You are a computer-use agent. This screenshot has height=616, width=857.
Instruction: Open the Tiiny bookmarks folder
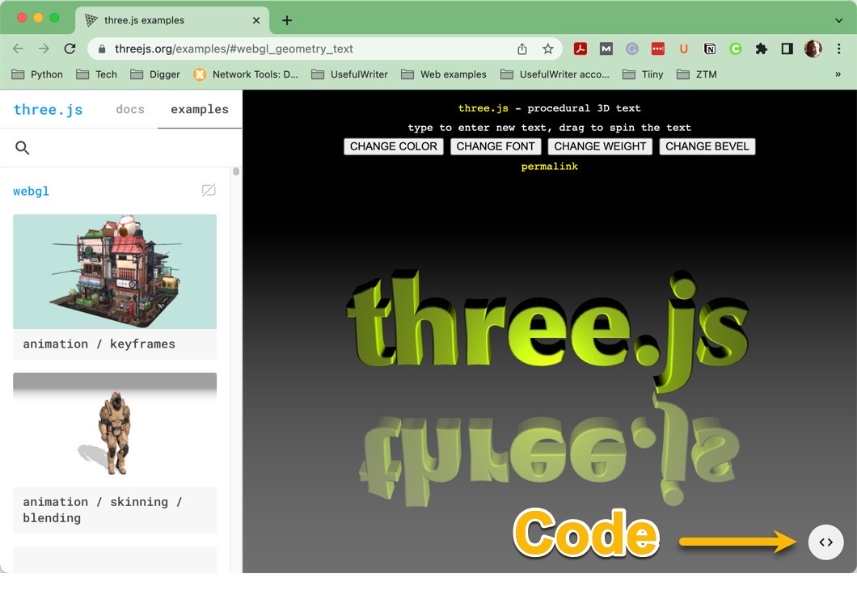(x=643, y=74)
